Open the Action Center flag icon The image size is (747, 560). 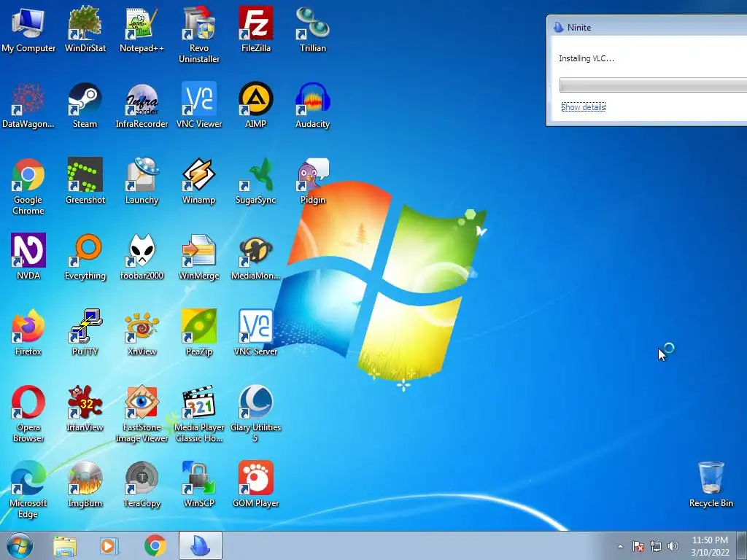[638, 546]
